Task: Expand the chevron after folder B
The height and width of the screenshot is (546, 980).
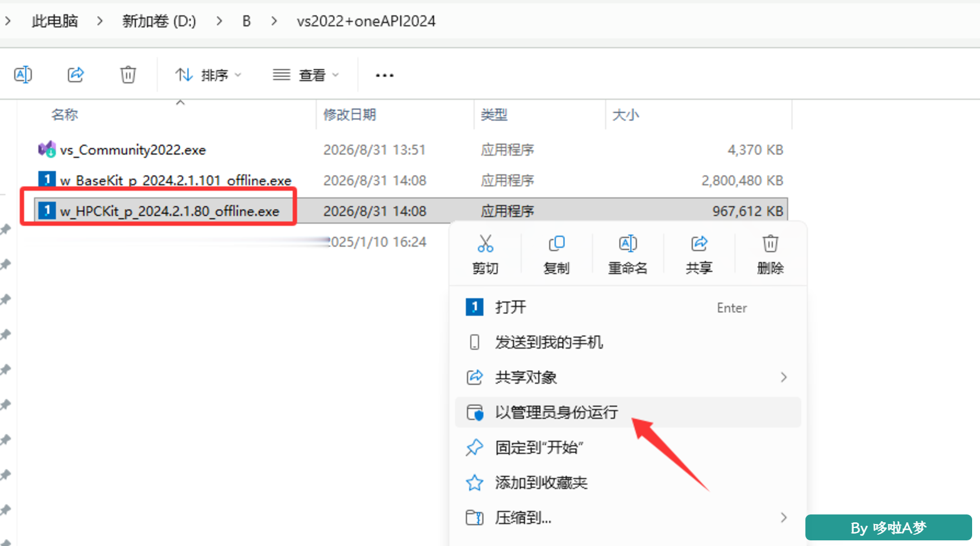Action: click(274, 21)
